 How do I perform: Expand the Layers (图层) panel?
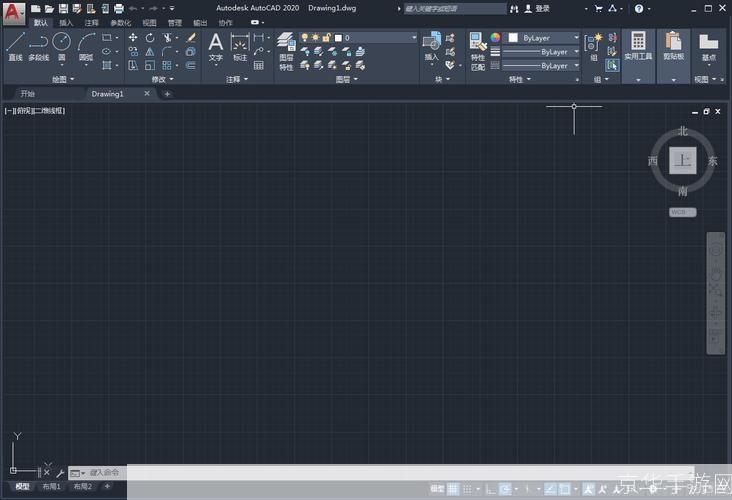click(346, 79)
